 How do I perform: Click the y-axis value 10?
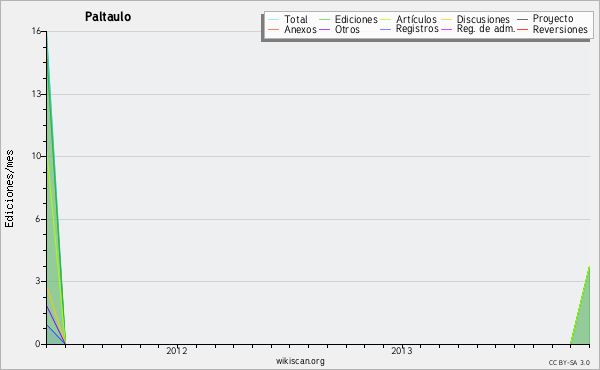click(x=36, y=156)
